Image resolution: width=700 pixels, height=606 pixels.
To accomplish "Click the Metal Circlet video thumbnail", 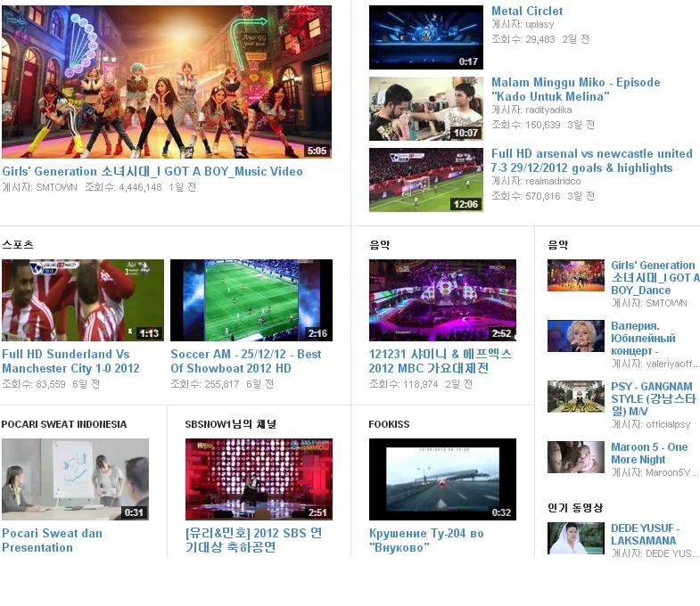I will pyautogui.click(x=425, y=37).
